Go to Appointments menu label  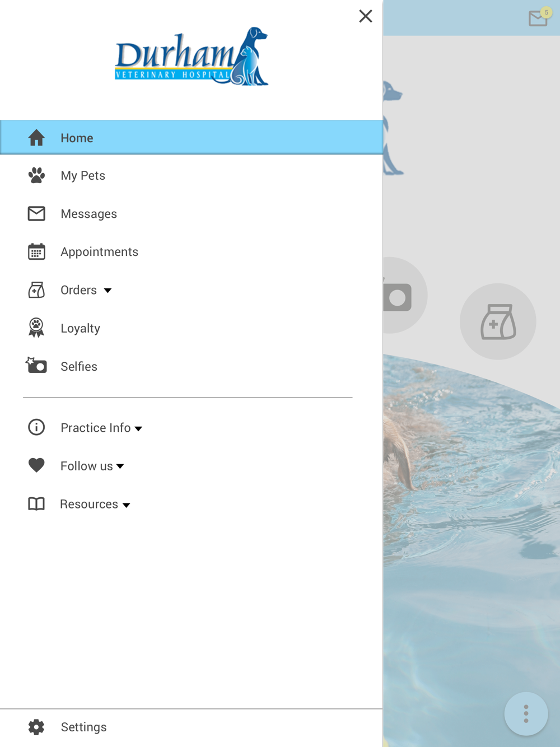[x=99, y=252]
